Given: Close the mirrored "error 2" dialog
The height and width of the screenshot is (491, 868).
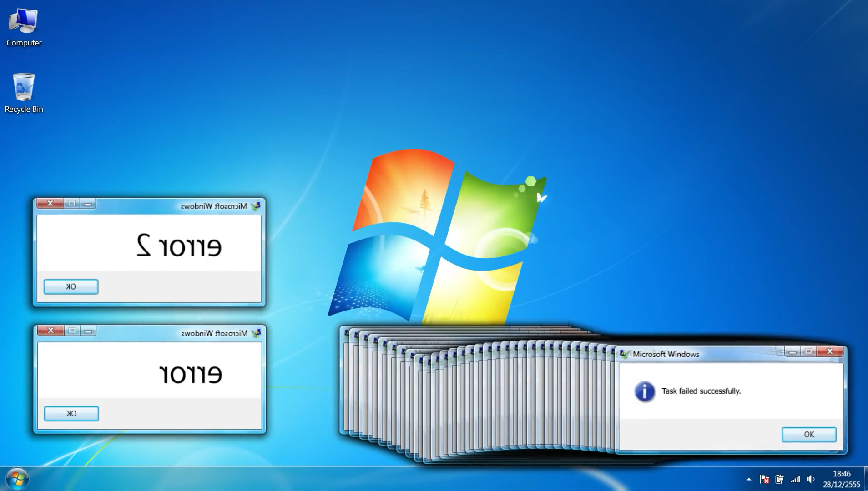Looking at the screenshot, I should tap(50, 203).
